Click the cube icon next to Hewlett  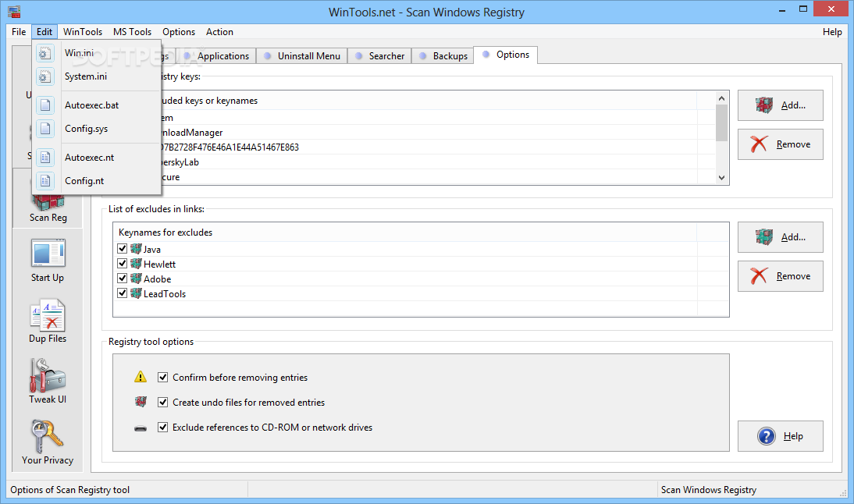tap(136, 264)
